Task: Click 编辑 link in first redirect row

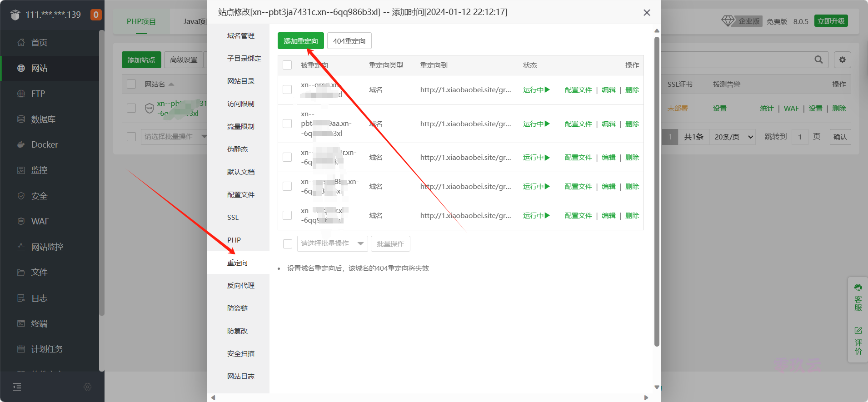Action: click(609, 89)
